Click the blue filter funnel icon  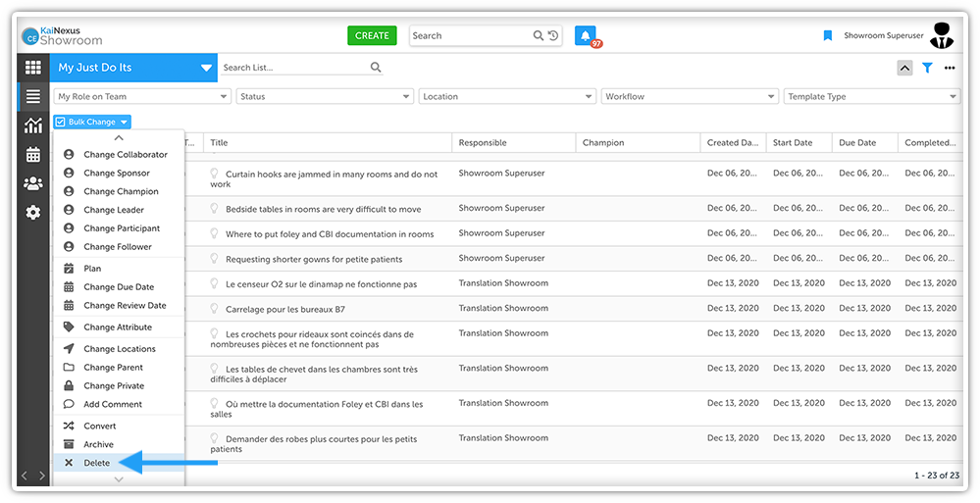927,68
